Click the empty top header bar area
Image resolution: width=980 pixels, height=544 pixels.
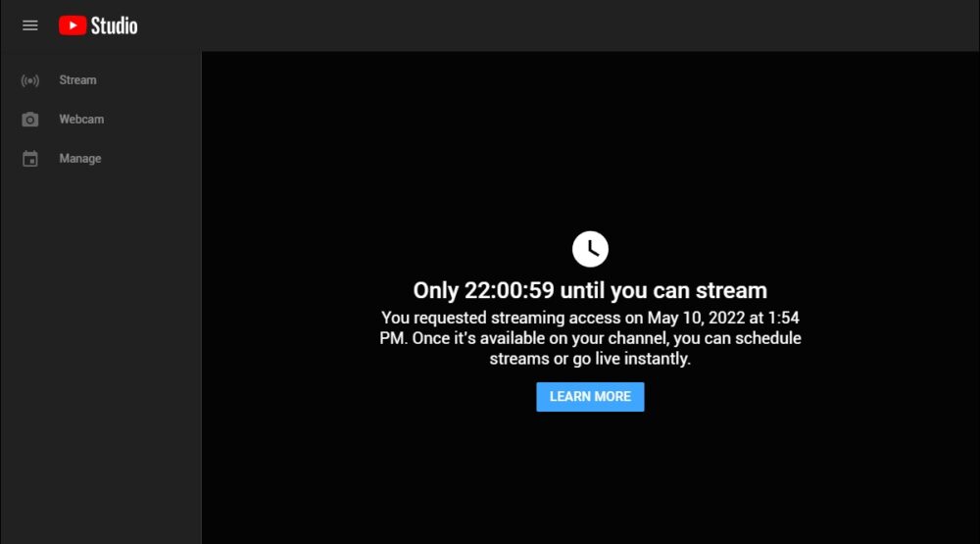(557, 25)
